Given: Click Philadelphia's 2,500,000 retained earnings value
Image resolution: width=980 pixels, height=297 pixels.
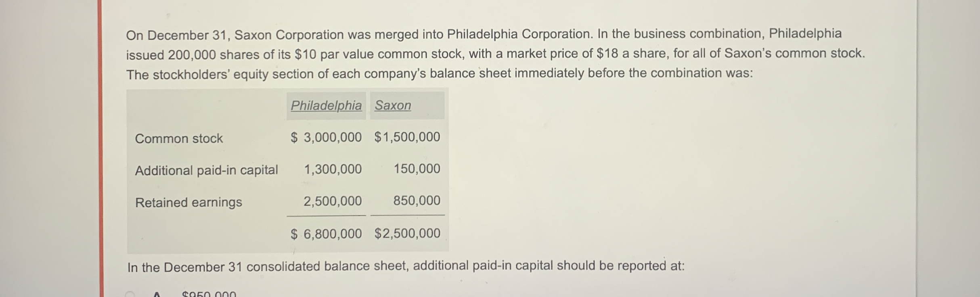Looking at the screenshot, I should [333, 201].
